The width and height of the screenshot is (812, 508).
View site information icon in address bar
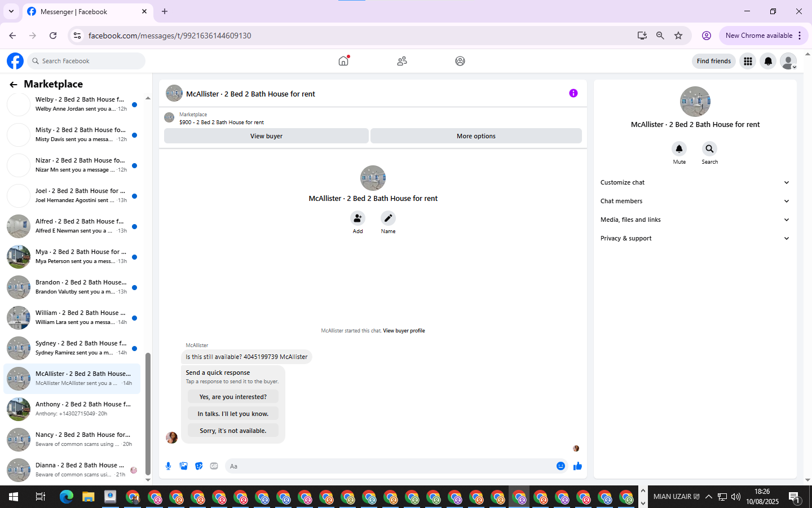[x=77, y=36]
